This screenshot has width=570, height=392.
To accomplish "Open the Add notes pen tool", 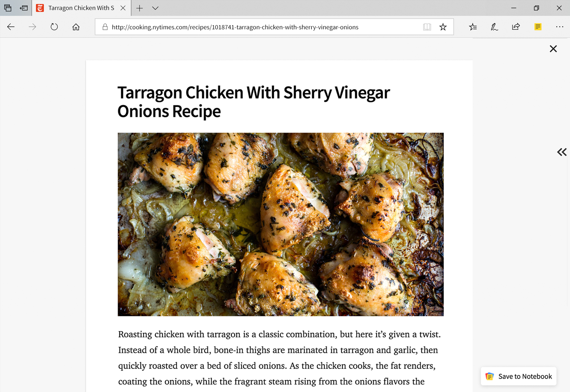I will [494, 27].
